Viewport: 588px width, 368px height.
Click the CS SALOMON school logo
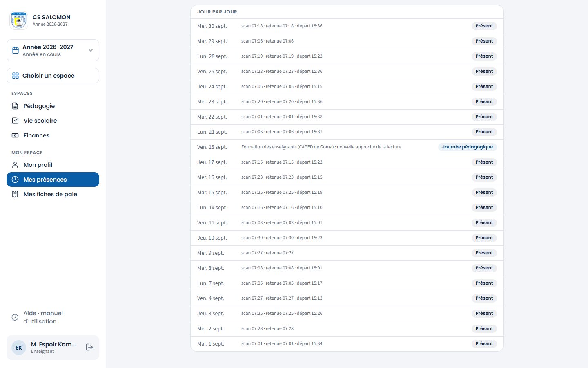[19, 20]
